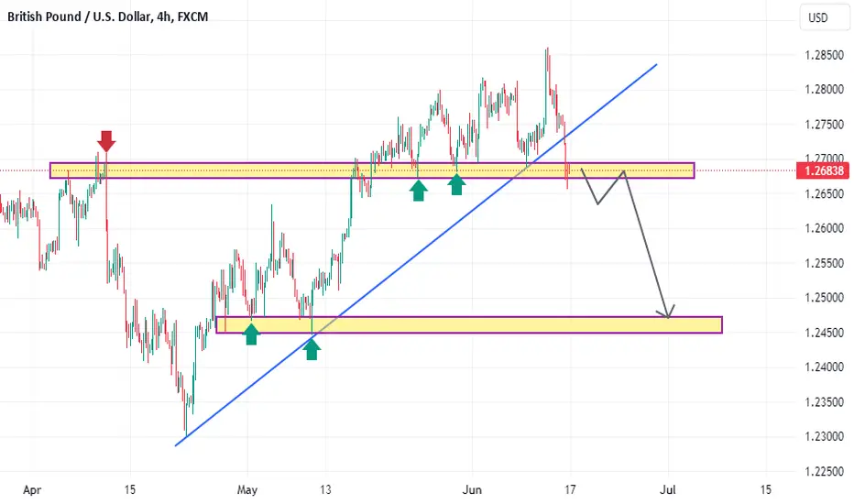Click first green arrow under upper yellow zone
This screenshot has height=504, width=854.
click(418, 191)
